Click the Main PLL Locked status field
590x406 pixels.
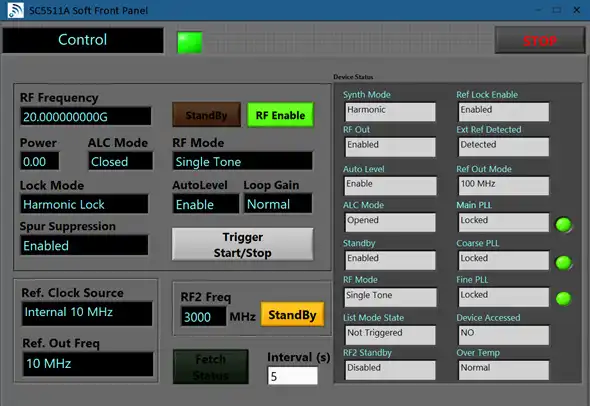[504, 222]
